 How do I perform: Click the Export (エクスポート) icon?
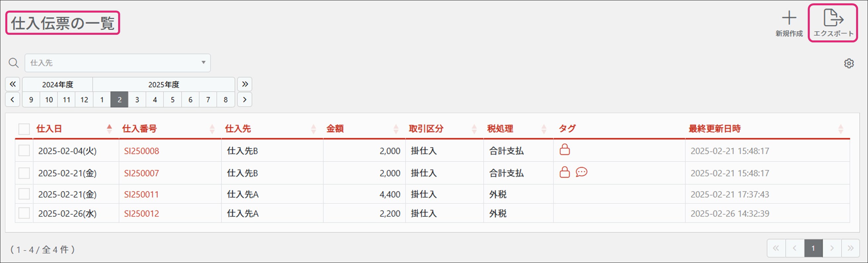pos(833,18)
